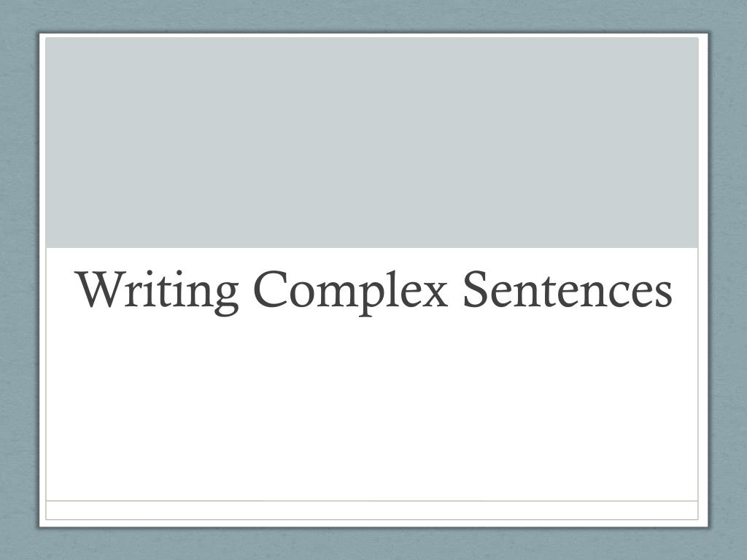Click the space between Writing and Complex
This screenshot has height=560, width=747.
pyautogui.click(x=246, y=292)
